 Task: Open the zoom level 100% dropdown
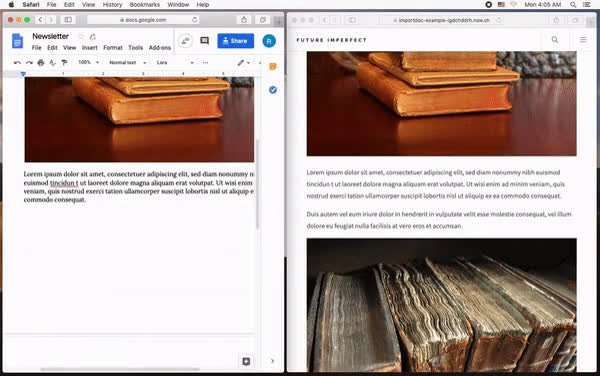pos(88,62)
